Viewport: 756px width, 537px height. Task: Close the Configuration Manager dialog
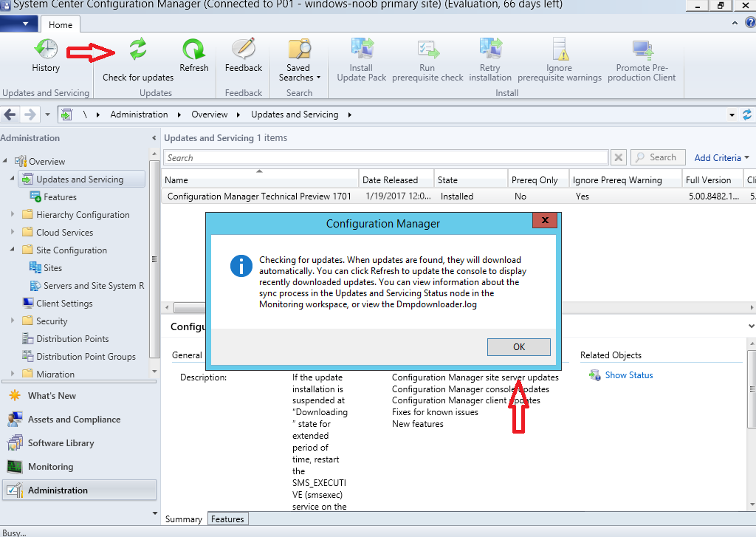point(545,221)
